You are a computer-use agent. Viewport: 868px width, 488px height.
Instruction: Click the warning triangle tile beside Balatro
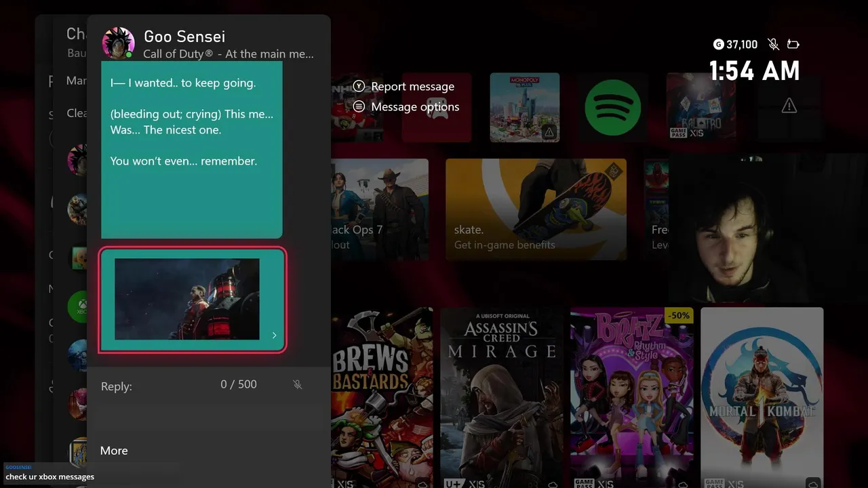click(789, 106)
